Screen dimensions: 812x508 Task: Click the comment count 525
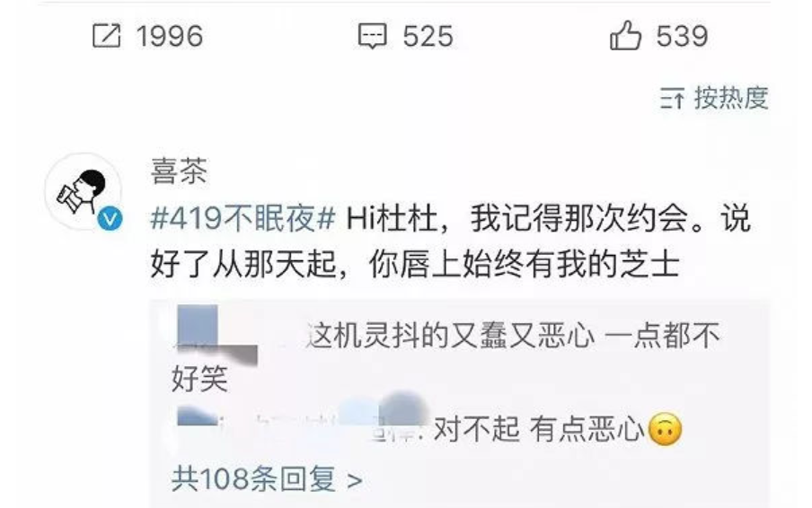pos(428,36)
